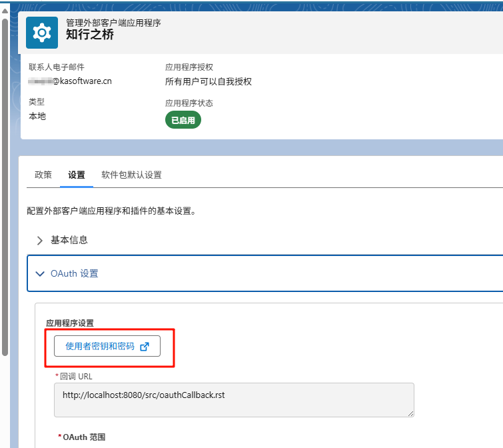This screenshot has height=448, width=503.
Task: Click the vertical scrollbar thumb on left
Action: click(5, 187)
